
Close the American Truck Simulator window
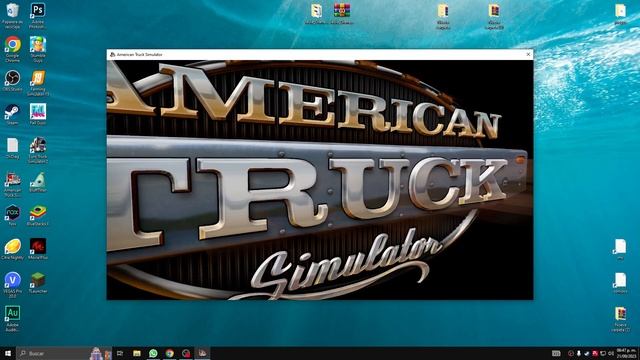tap(528, 54)
